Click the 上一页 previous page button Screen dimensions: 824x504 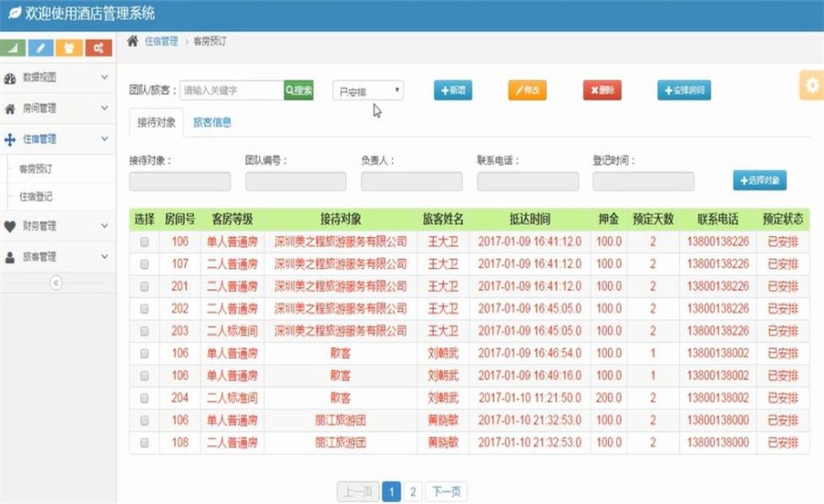[x=358, y=492]
